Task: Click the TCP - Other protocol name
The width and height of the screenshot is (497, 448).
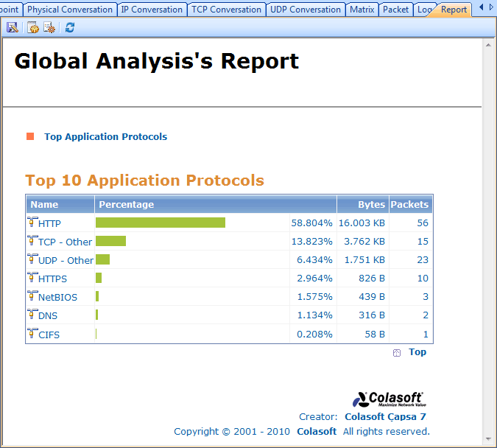Action: [65, 242]
